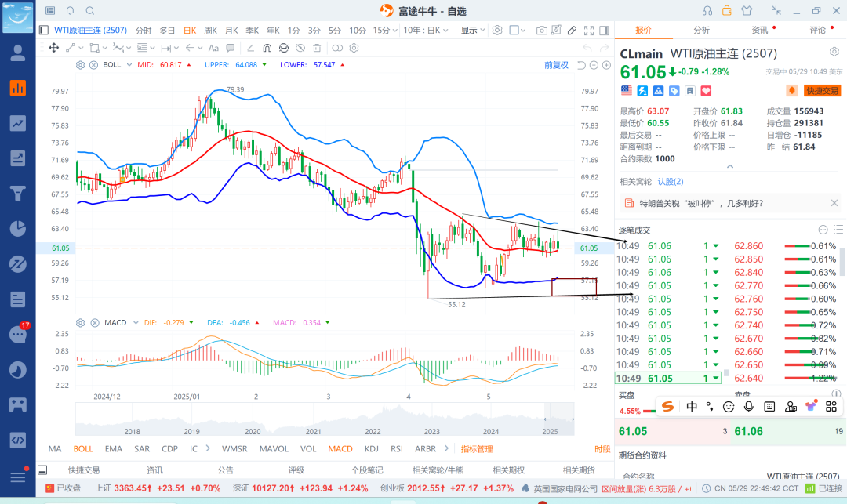This screenshot has width=847, height=504.
Task: Enable the KDJ indicator
Action: (x=372, y=449)
